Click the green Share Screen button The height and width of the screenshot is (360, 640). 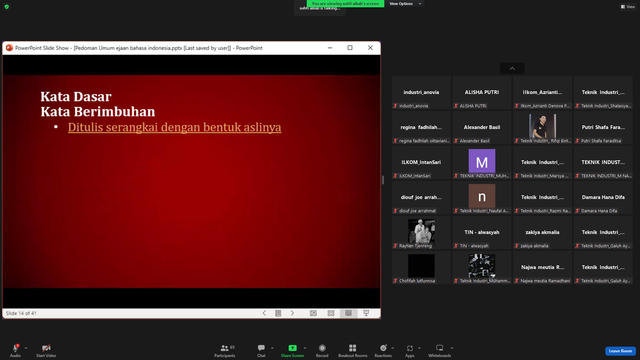(292, 350)
